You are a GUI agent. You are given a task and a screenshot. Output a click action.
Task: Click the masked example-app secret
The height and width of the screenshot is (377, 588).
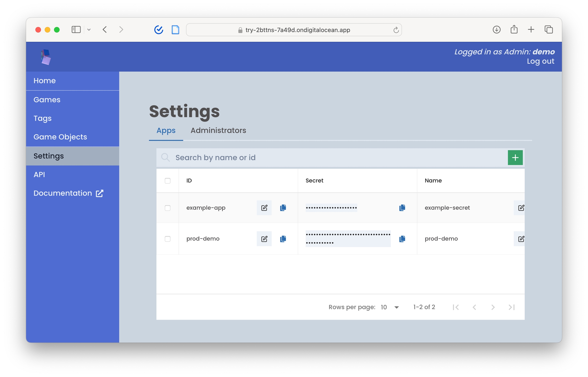click(331, 208)
